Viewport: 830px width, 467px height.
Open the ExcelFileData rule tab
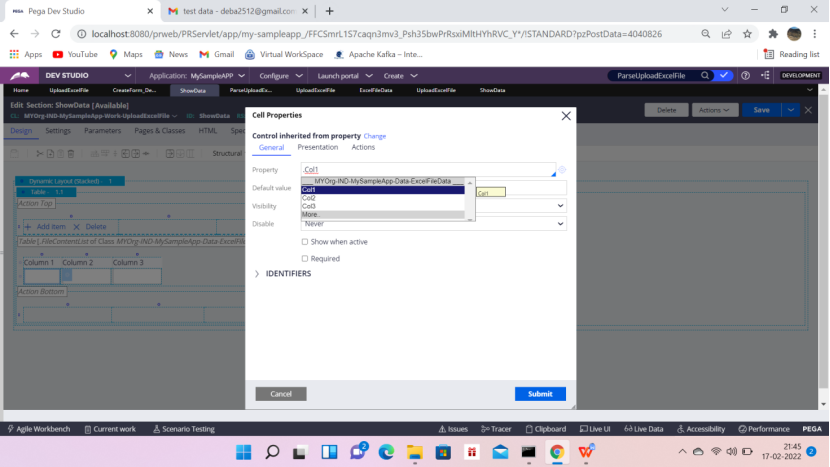[376, 91]
